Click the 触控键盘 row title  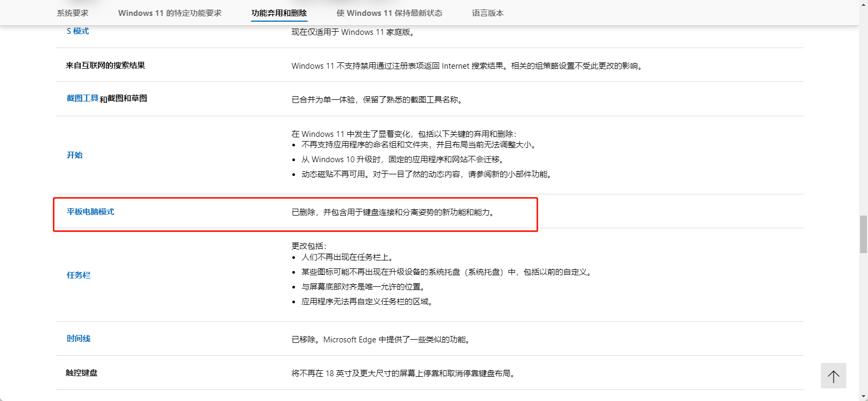(x=81, y=373)
